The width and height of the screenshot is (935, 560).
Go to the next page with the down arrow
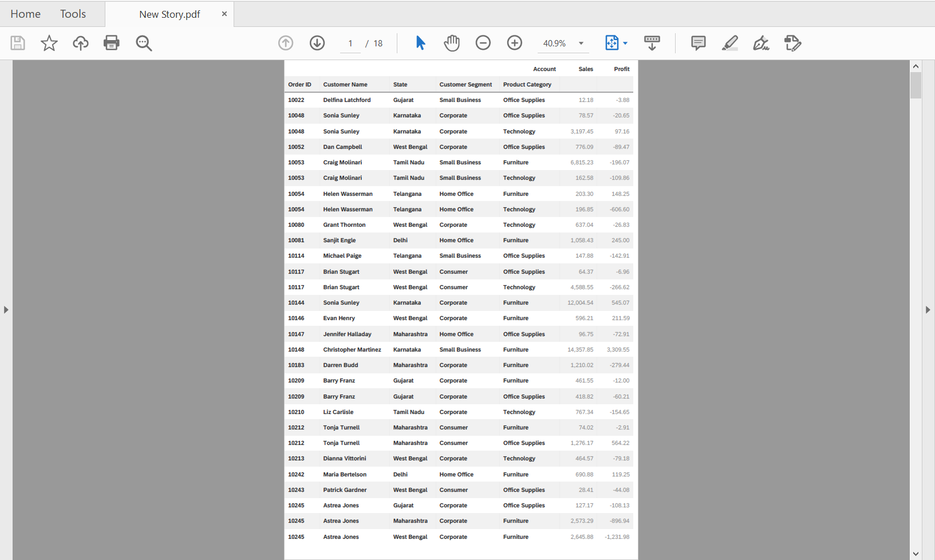point(317,43)
